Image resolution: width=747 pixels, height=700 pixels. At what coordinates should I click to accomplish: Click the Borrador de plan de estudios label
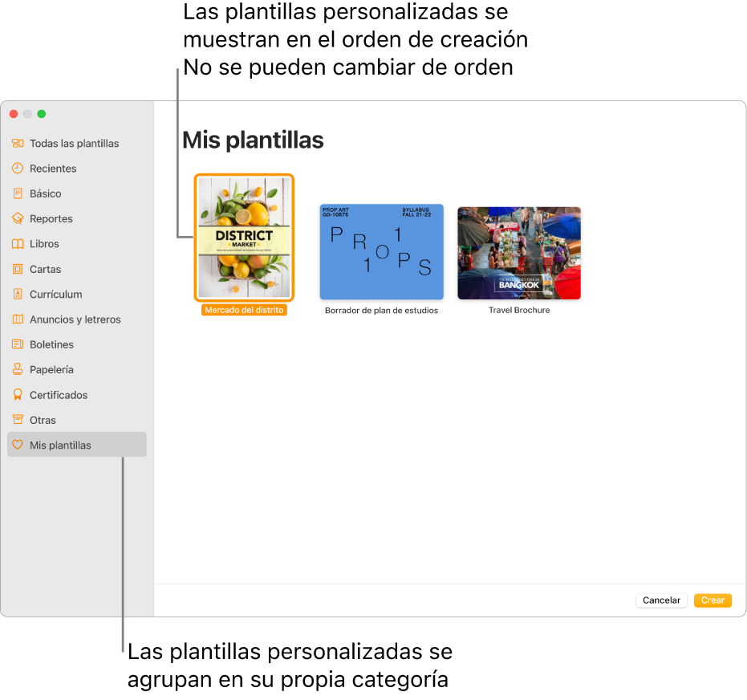(382, 311)
